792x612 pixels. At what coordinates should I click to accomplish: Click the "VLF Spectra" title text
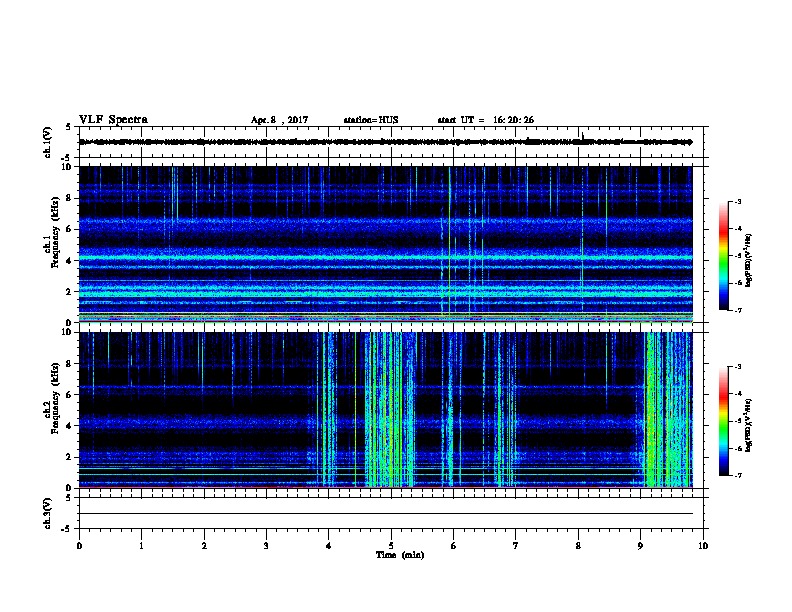coord(113,120)
